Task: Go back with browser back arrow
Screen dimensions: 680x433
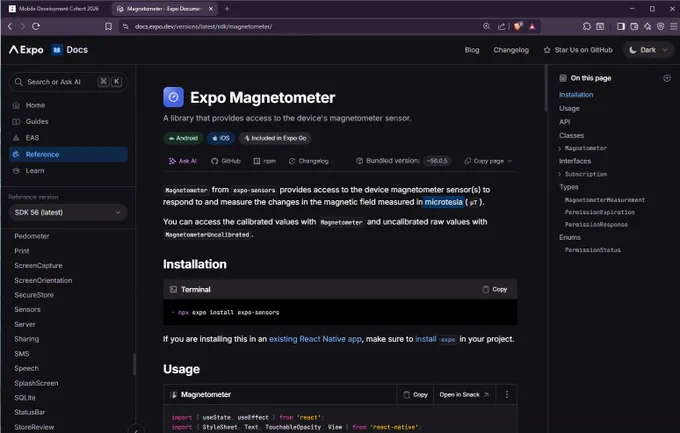Action: pyautogui.click(x=10, y=26)
